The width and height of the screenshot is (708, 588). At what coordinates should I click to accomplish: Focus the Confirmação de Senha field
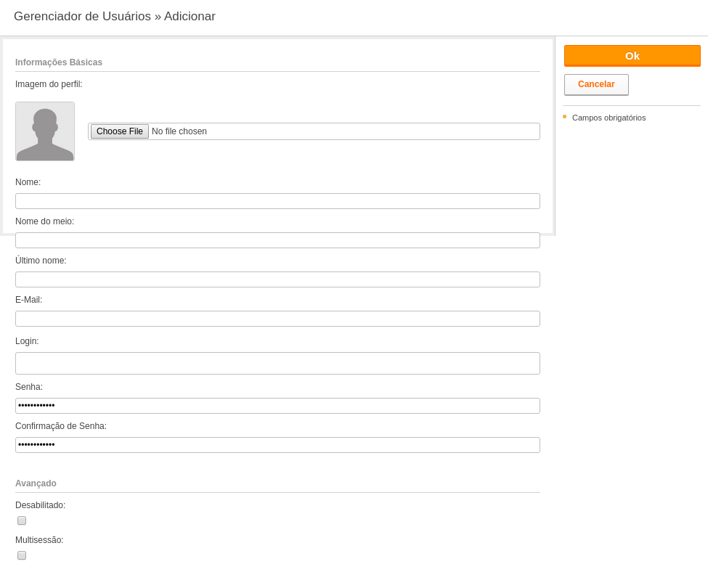coord(277,446)
